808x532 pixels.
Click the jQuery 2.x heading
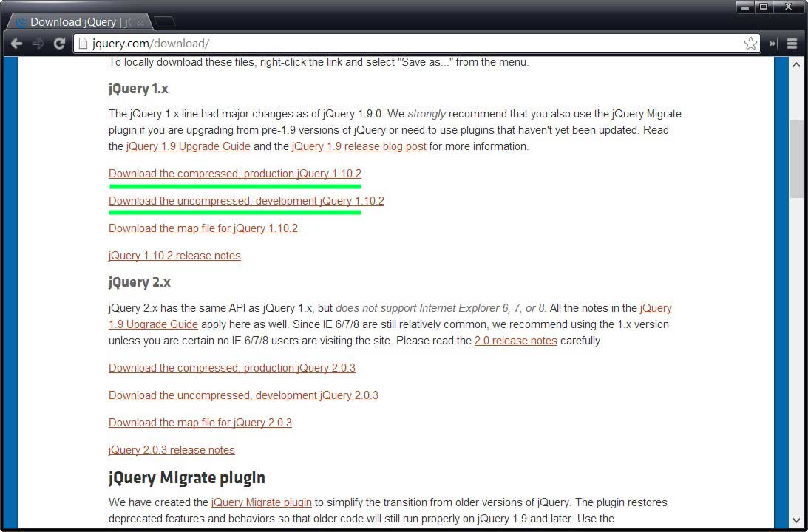(139, 282)
